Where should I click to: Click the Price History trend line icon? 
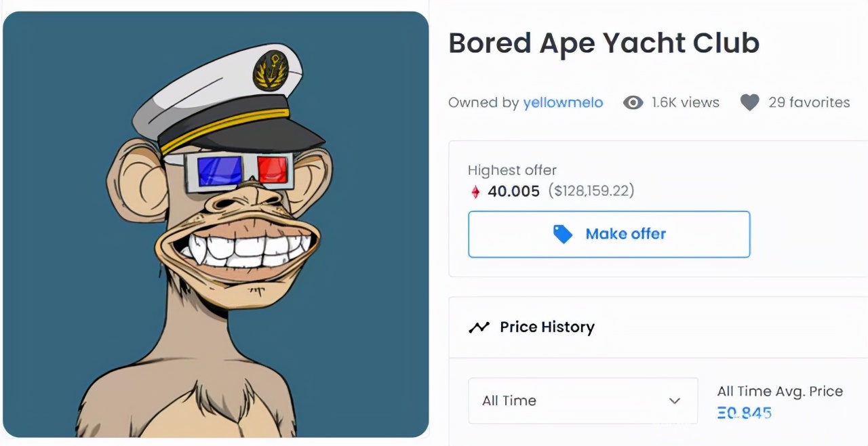(479, 327)
